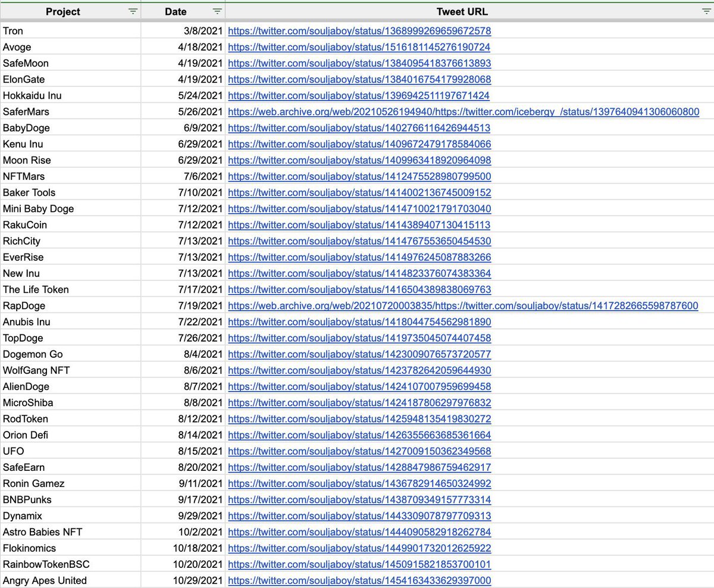Open the Baker Tools tweet link
The height and width of the screenshot is (588, 714).
pyautogui.click(x=359, y=192)
